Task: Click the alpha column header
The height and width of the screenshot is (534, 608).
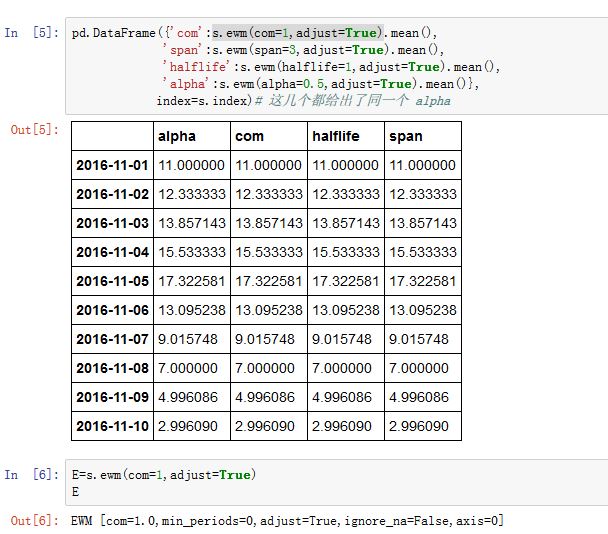Action: [x=177, y=136]
